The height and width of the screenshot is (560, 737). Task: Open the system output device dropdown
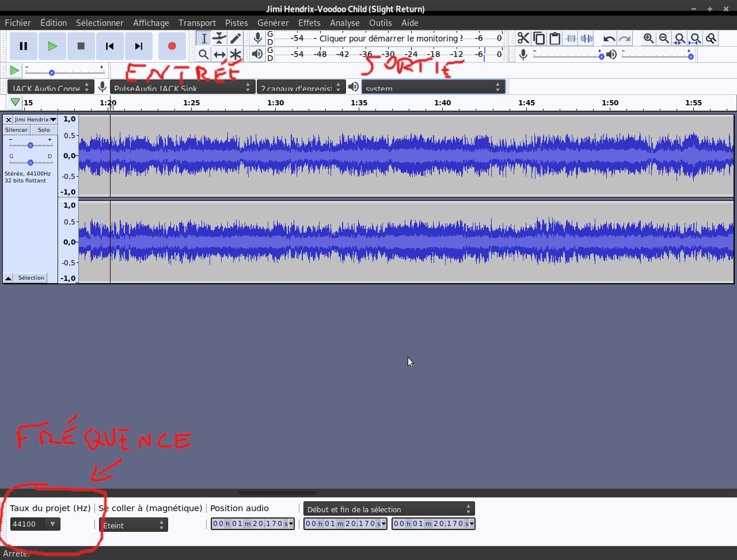[434, 87]
